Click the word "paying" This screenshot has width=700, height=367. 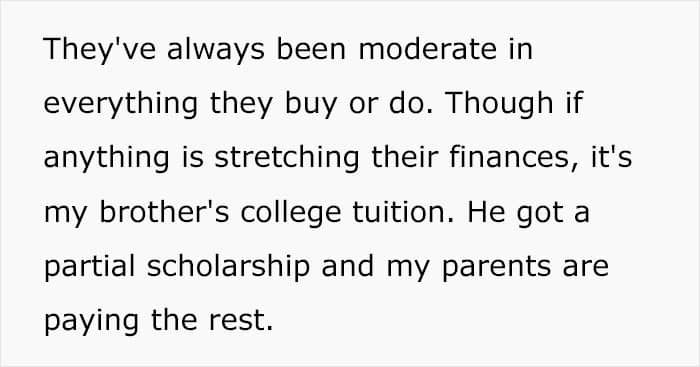pos(91,321)
